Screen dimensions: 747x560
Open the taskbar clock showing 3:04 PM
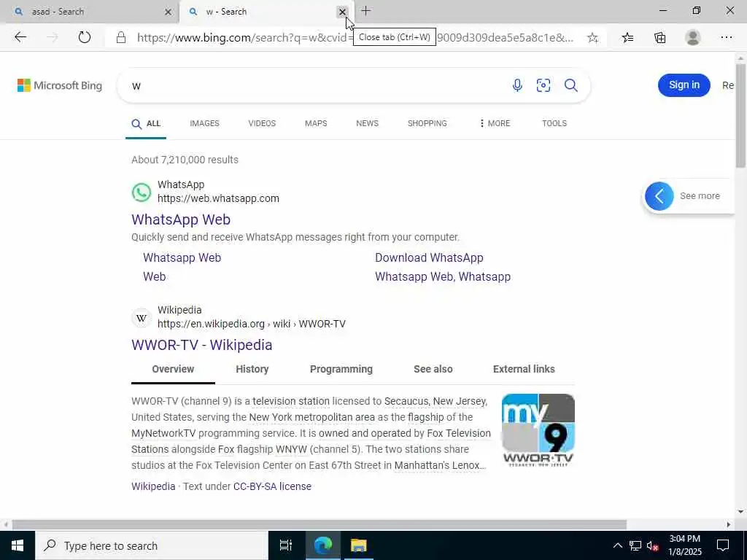point(685,545)
